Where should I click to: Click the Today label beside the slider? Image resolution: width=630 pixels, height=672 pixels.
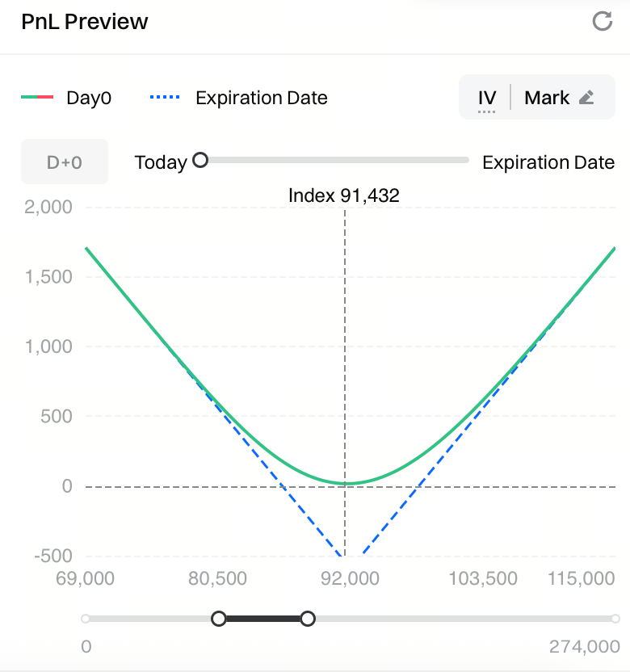click(x=161, y=162)
